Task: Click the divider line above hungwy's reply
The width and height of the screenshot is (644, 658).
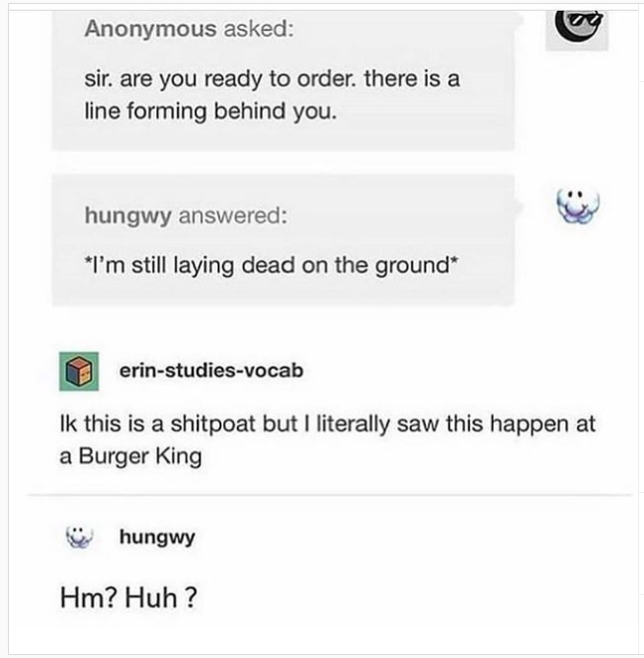Action: click(x=330, y=495)
